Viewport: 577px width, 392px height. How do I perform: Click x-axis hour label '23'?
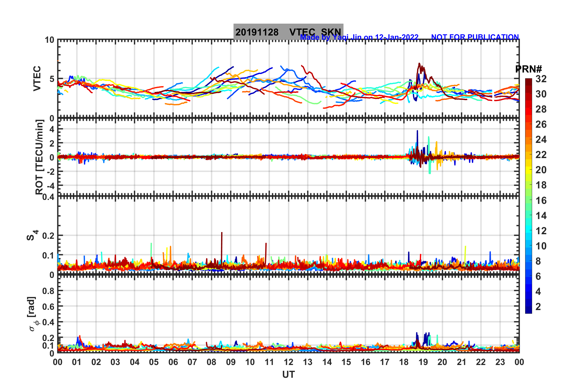click(500, 362)
